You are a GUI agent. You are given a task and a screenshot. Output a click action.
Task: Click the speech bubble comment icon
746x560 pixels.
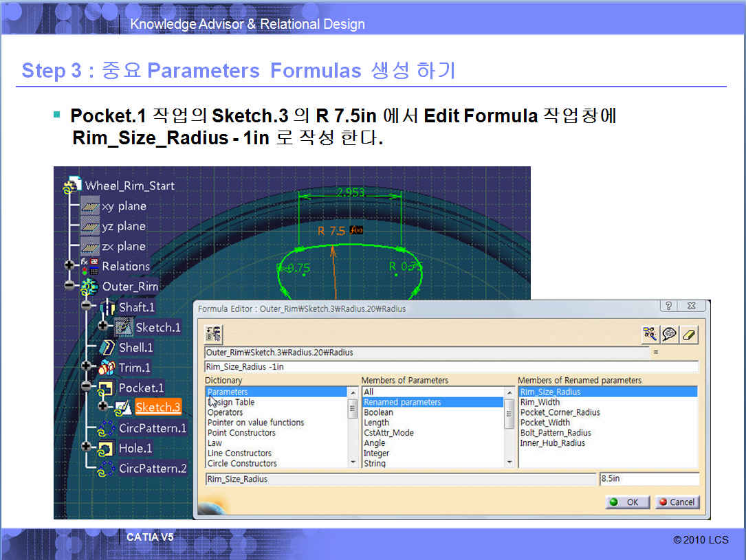669,334
